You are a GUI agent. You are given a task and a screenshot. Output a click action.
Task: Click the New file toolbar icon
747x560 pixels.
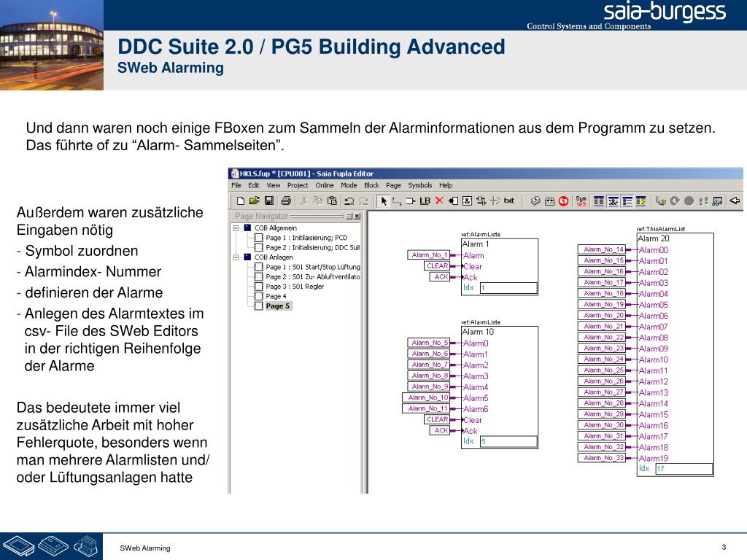point(241,201)
